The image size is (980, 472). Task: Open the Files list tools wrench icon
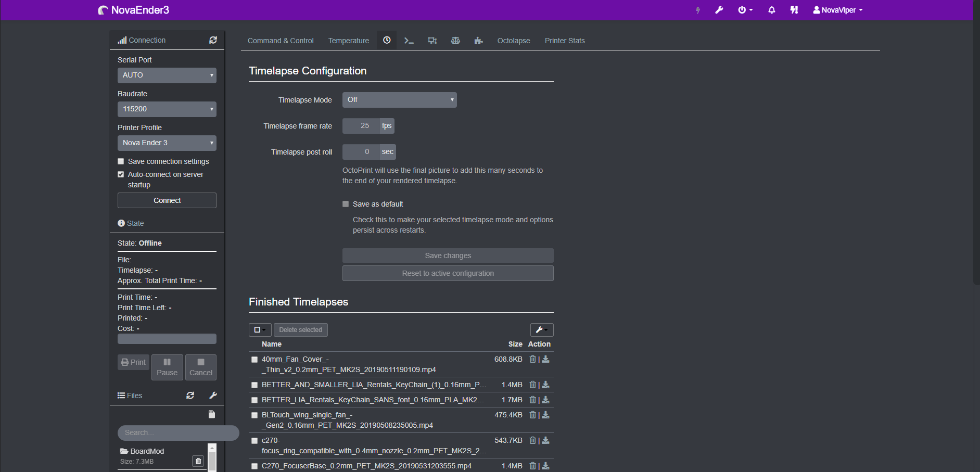[x=213, y=396]
